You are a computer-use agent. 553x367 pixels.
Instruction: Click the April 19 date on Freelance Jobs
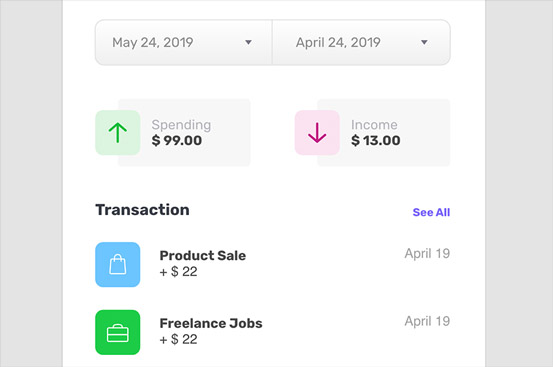coord(427,321)
